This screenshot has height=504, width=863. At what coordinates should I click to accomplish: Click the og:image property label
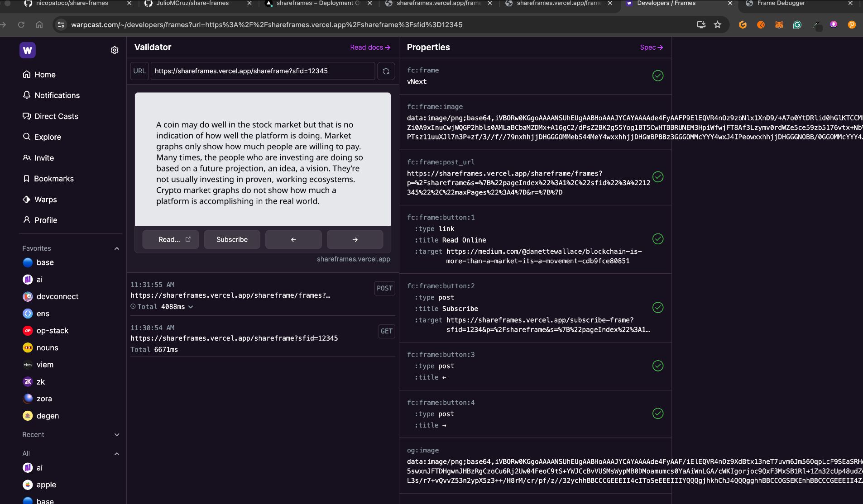tap(422, 450)
